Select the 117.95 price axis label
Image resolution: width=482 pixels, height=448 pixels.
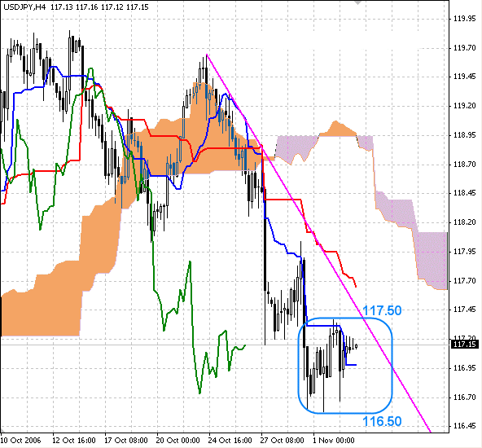click(464, 252)
